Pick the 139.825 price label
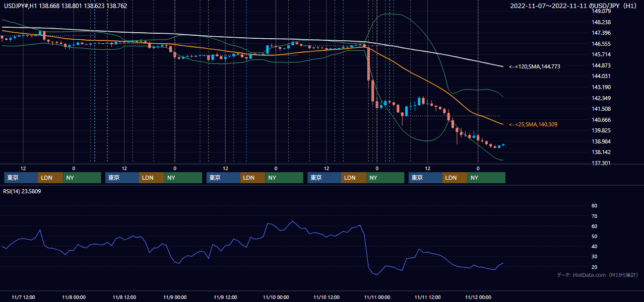 601,130
